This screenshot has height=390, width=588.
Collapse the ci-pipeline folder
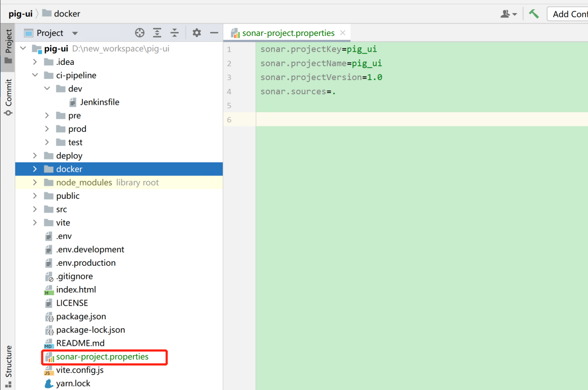click(x=35, y=75)
